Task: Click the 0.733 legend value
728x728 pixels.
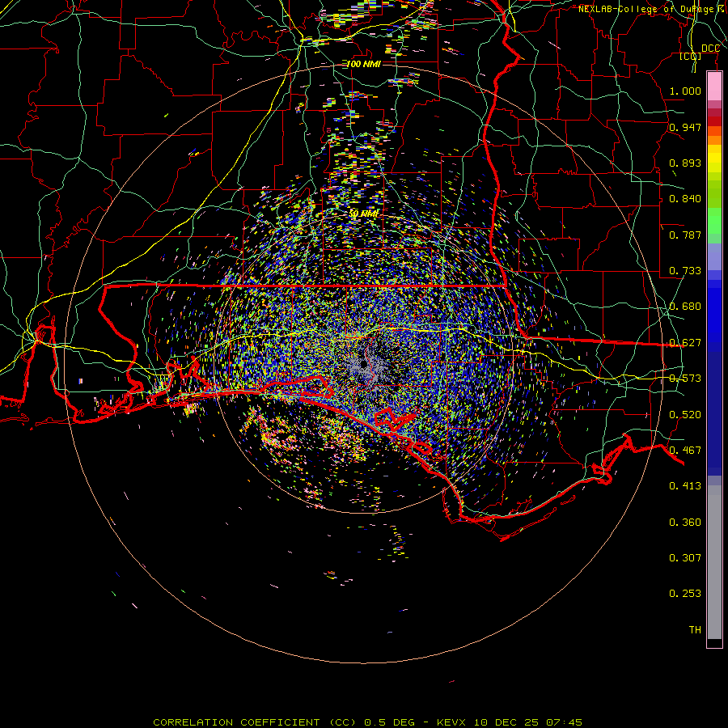Action: [685, 271]
